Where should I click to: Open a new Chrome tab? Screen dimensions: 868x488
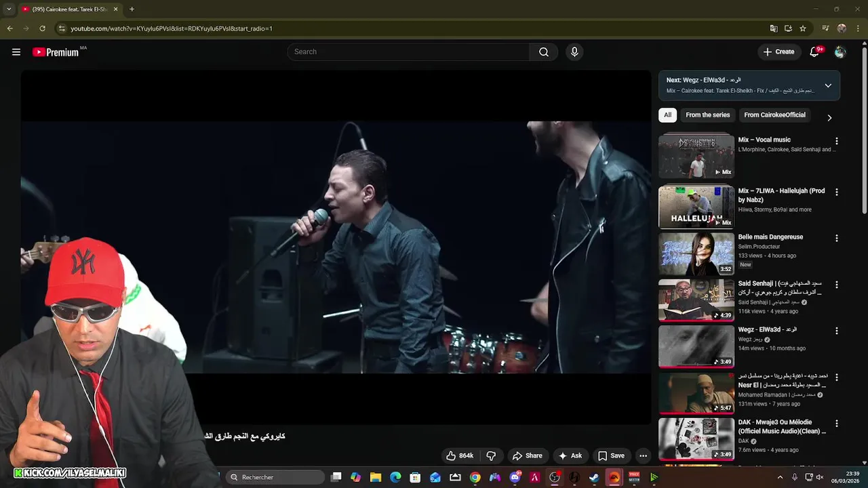(132, 9)
